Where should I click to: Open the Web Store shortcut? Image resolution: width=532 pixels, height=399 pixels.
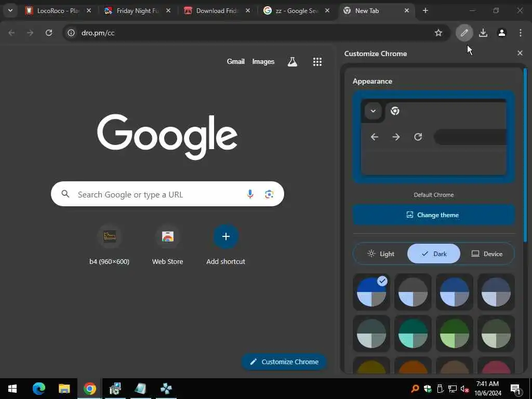168,245
